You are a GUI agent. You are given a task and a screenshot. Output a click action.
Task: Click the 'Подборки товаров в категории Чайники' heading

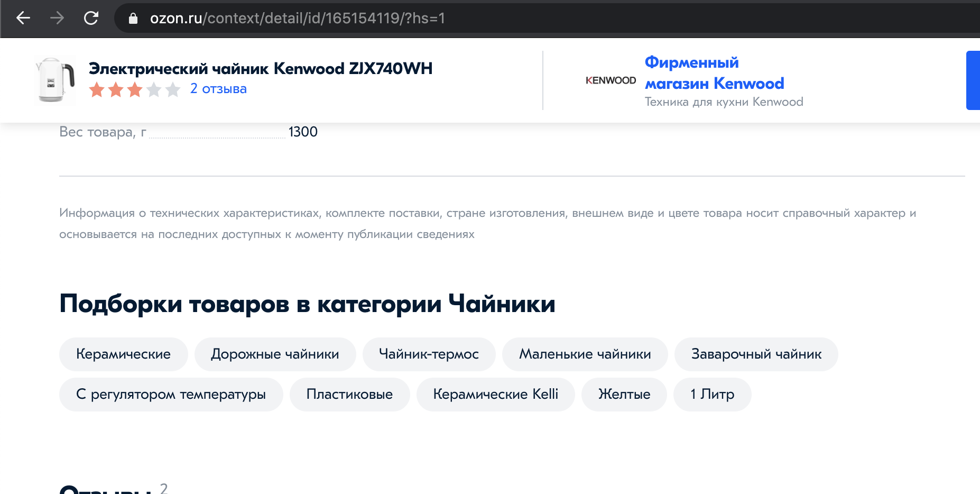[307, 304]
